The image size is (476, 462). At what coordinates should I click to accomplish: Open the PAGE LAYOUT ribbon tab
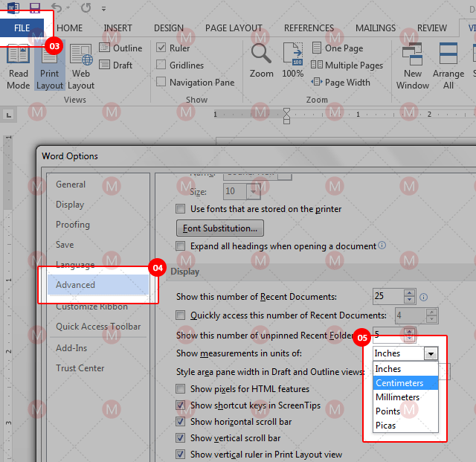234,28
